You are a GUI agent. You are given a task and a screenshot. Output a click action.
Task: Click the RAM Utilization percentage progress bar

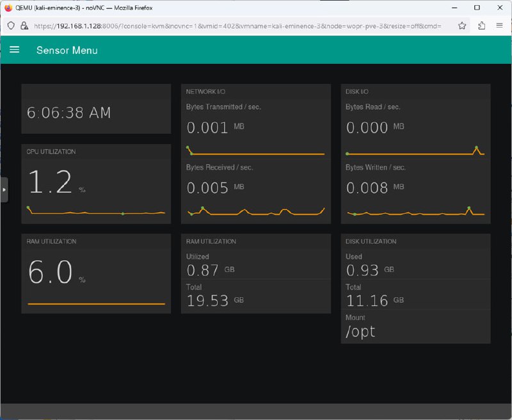pos(96,303)
